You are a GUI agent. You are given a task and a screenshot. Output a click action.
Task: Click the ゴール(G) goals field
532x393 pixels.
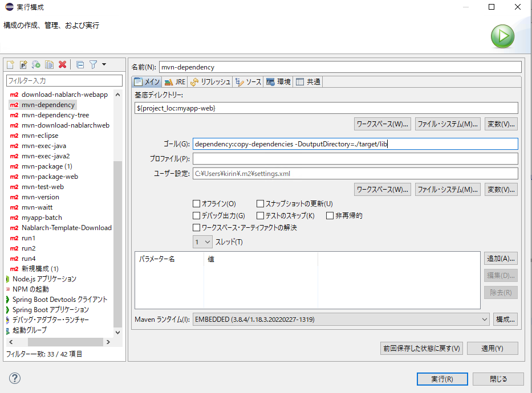[355, 144]
